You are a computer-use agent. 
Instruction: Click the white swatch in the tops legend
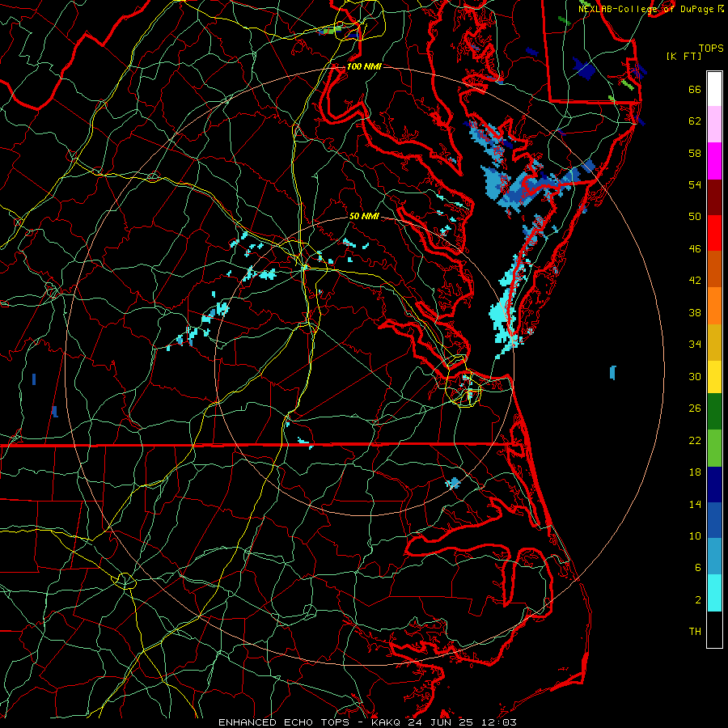(714, 89)
